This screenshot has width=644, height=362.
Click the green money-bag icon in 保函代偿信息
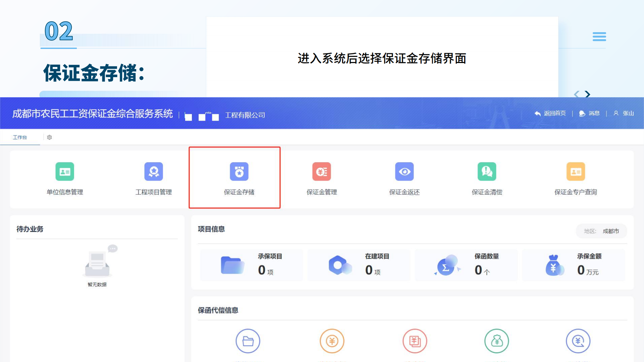tap(497, 341)
